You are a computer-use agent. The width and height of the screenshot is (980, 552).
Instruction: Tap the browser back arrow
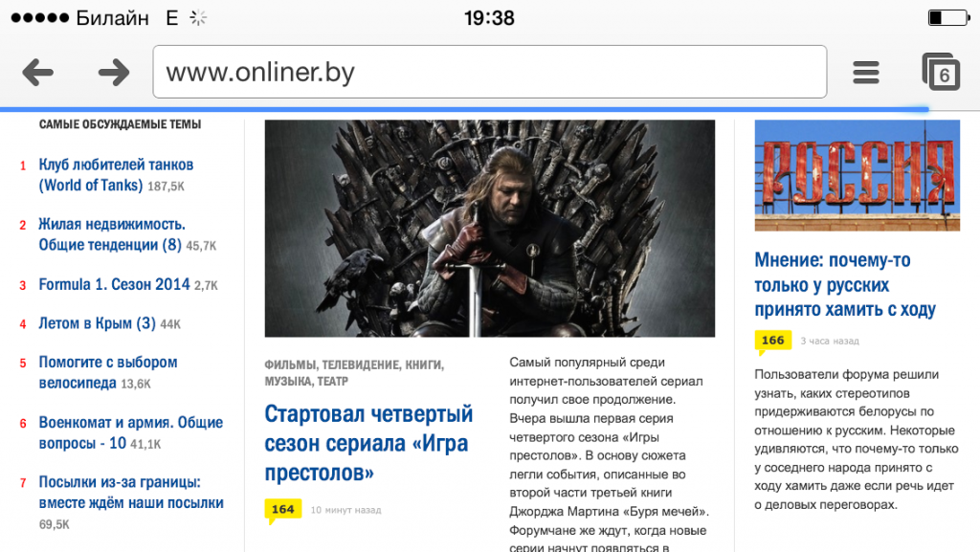[x=38, y=73]
